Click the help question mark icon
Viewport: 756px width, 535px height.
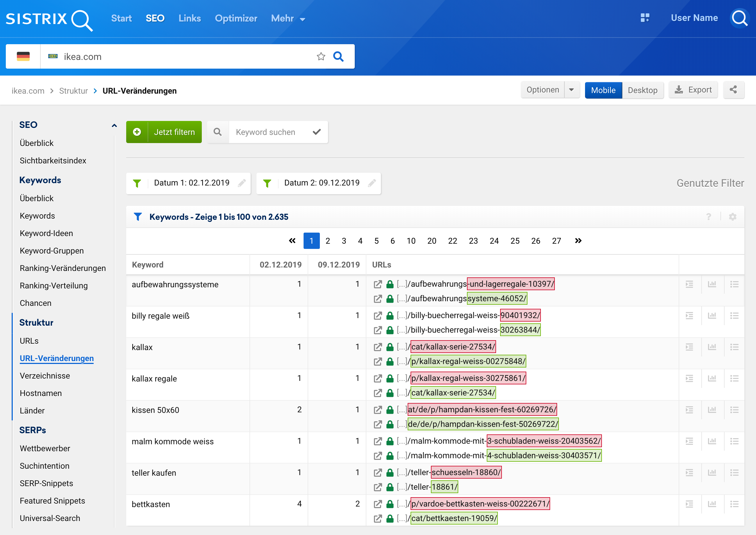pos(709,217)
